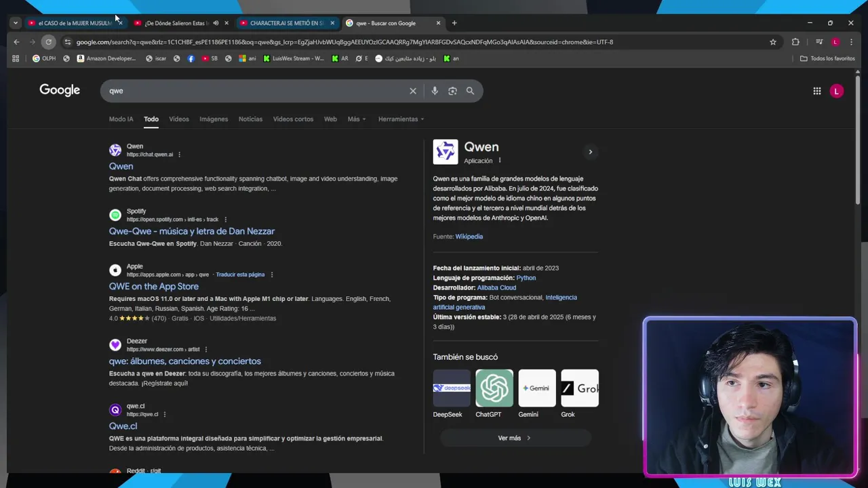The width and height of the screenshot is (868, 488).
Task: Open more options for Spotify result
Action: click(x=225, y=220)
